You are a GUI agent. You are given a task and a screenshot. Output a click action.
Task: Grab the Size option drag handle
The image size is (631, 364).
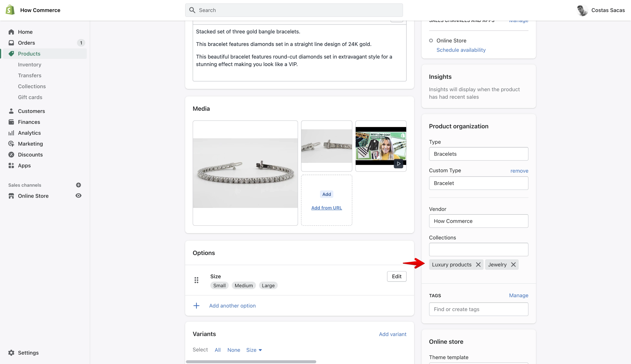click(x=196, y=280)
